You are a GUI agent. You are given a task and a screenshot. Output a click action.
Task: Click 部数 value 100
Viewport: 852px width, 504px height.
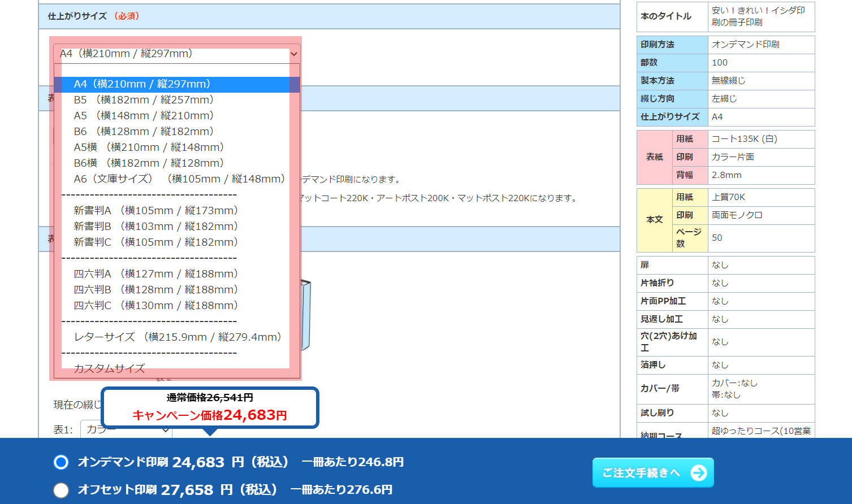[720, 63]
